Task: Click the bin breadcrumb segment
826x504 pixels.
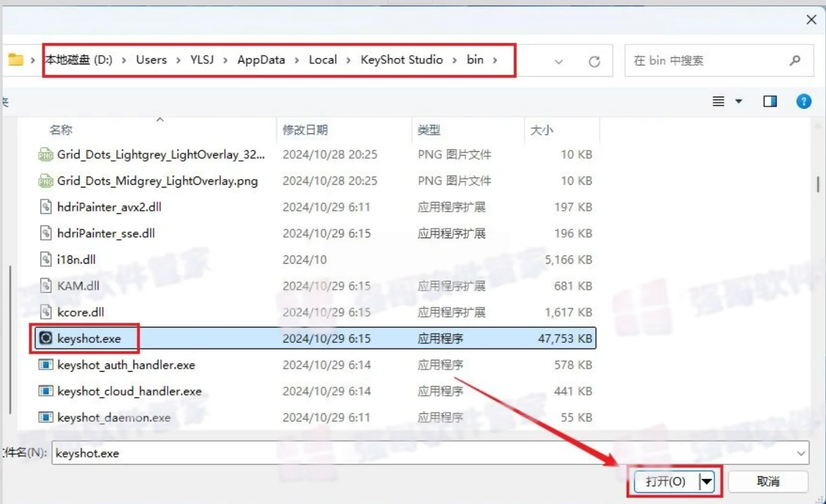Action: pos(475,59)
